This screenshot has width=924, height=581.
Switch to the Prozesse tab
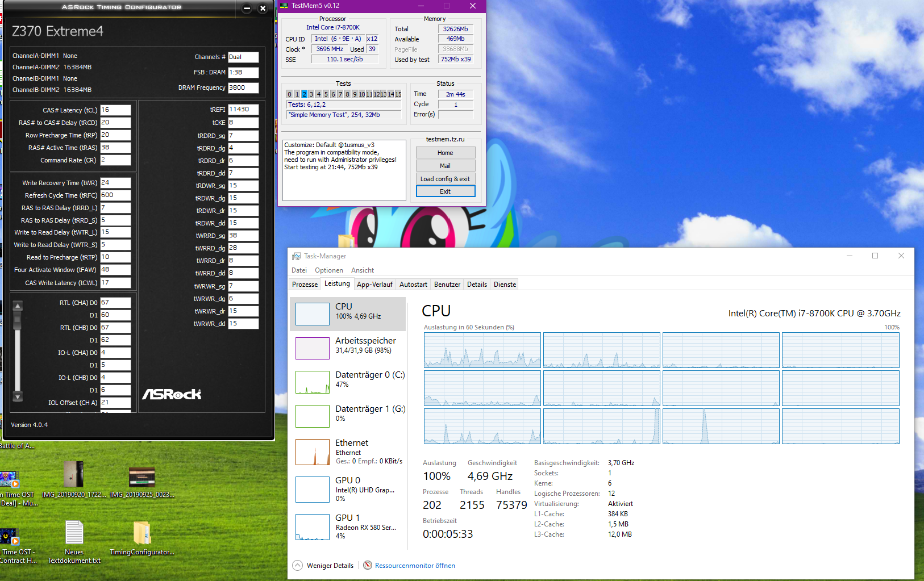click(305, 285)
